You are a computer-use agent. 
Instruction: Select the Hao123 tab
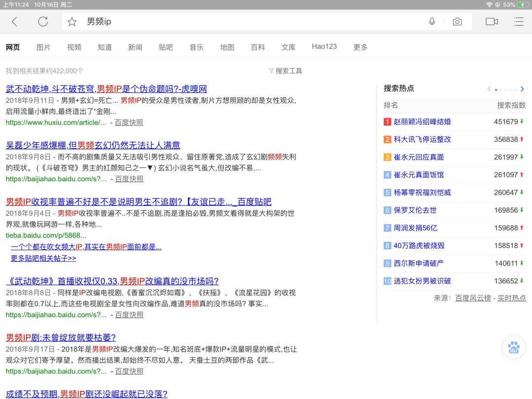point(324,47)
